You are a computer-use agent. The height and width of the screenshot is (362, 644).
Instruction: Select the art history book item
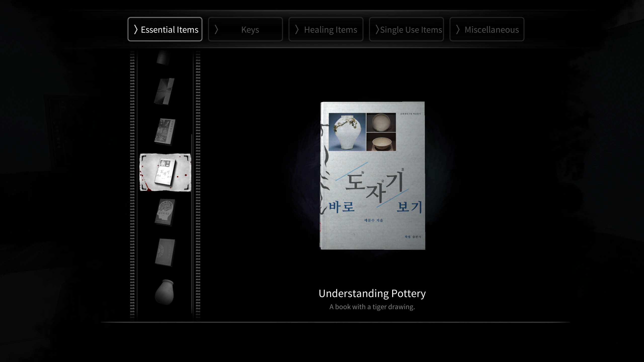[x=165, y=131]
